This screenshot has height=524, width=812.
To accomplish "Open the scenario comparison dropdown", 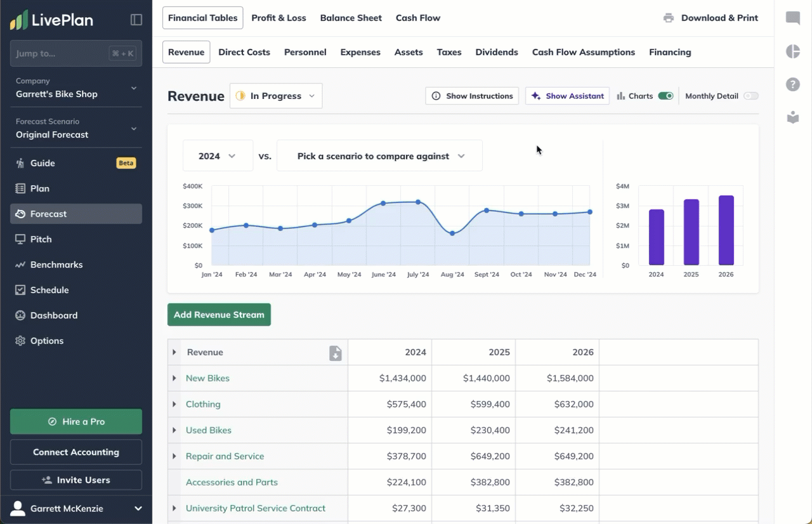I will click(x=379, y=155).
